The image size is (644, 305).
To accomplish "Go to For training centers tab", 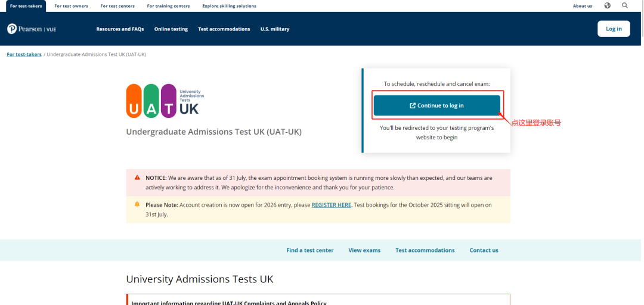I will (x=169, y=6).
